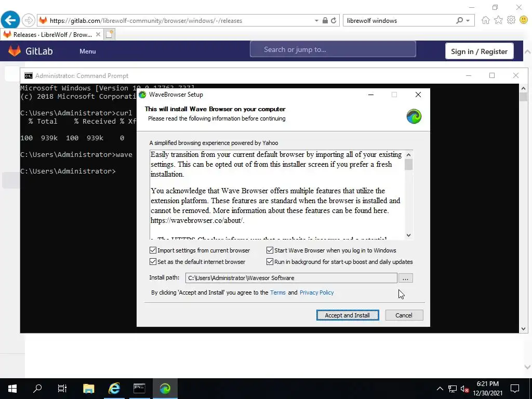Expand the address bar autocomplete dropdown
532x399 pixels.
(316, 21)
